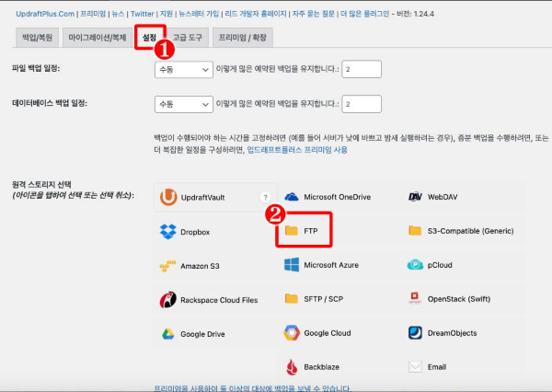Pick the WebDAV icon
552x392 pixels.
pyautogui.click(x=415, y=197)
